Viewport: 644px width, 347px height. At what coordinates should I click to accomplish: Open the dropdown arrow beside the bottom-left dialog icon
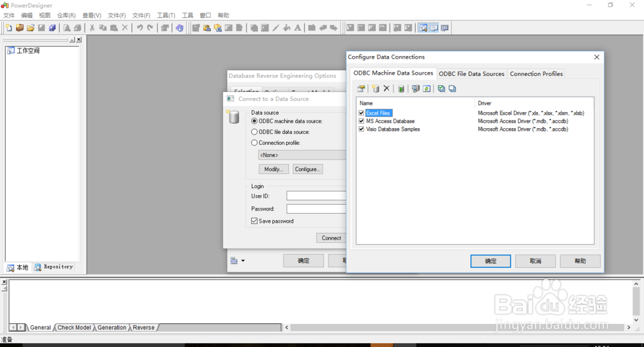(243, 261)
